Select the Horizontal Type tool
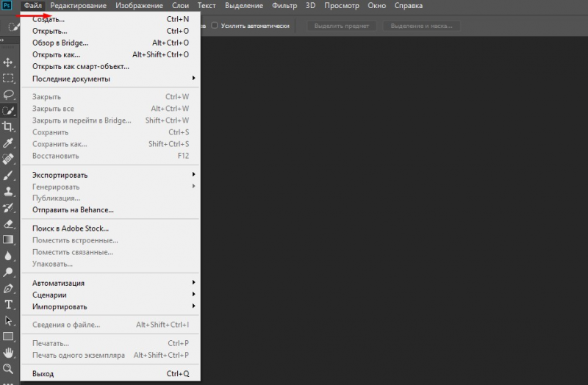Screen dimensions: 588x385 pos(8,304)
